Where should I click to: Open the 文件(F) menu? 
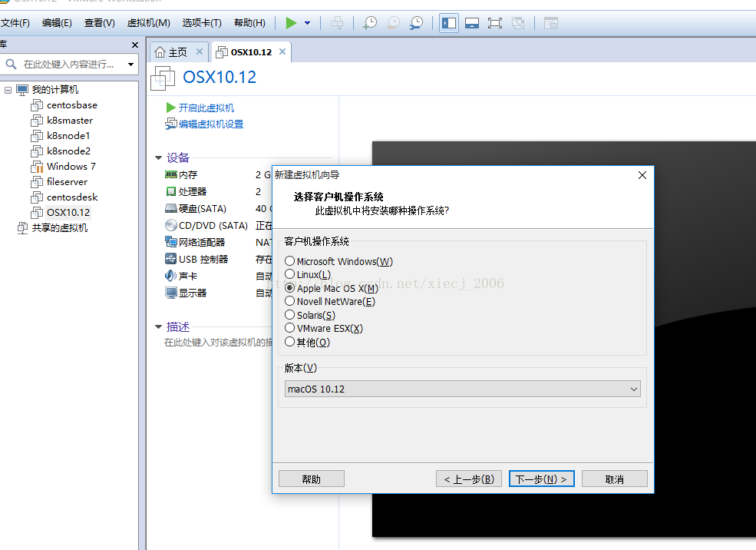click(x=15, y=23)
